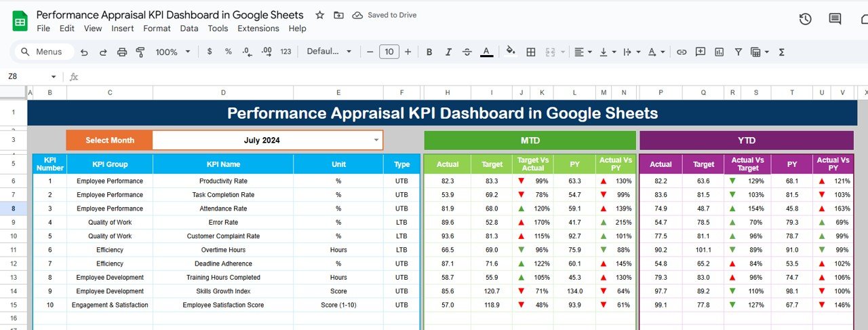Format as percent

pyautogui.click(x=229, y=52)
